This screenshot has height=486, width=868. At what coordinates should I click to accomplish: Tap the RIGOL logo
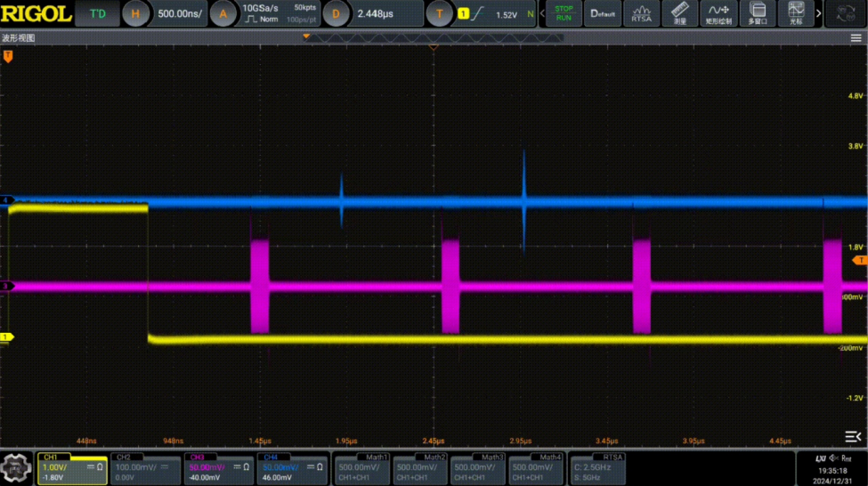click(37, 14)
